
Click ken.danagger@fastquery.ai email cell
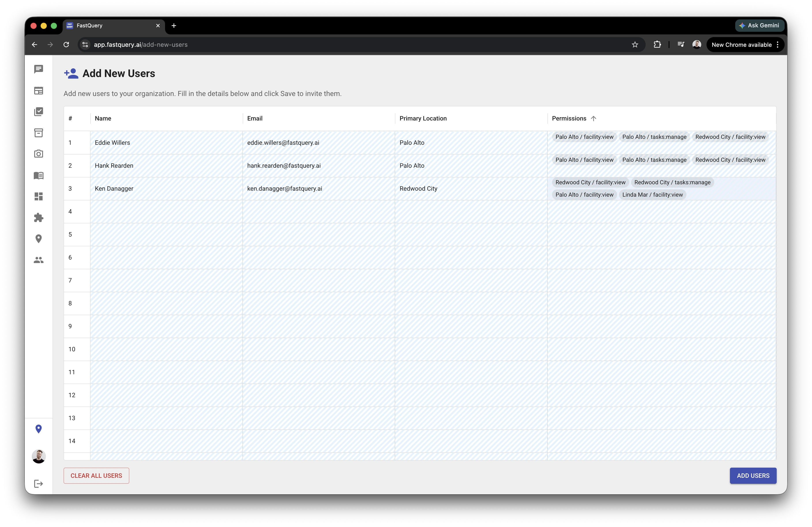[319, 188]
